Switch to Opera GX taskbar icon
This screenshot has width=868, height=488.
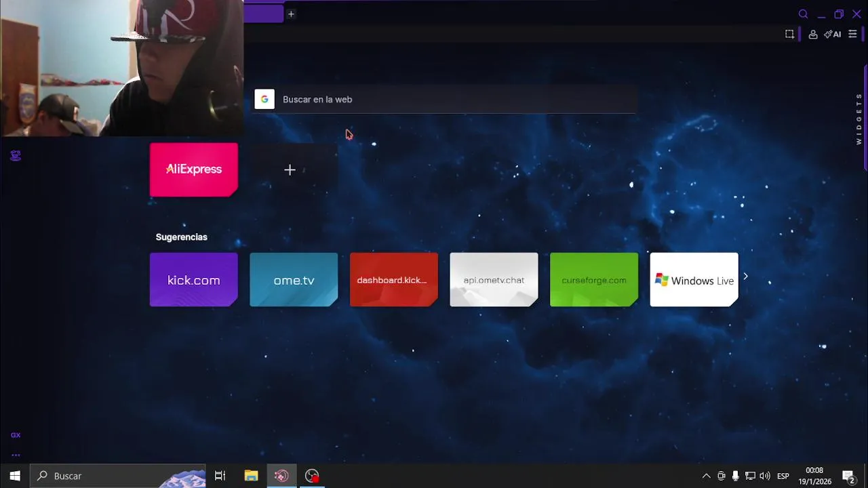pos(281,476)
